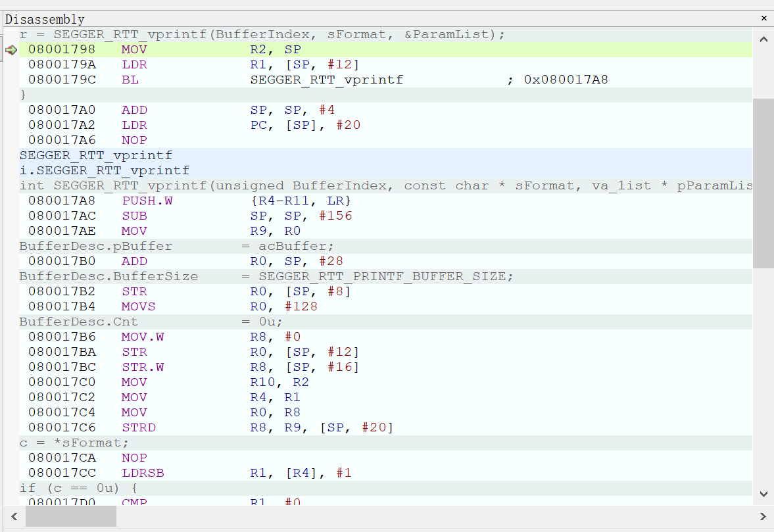
Task: Click the horizontal scrollbar left arrow
Action: click(13, 516)
